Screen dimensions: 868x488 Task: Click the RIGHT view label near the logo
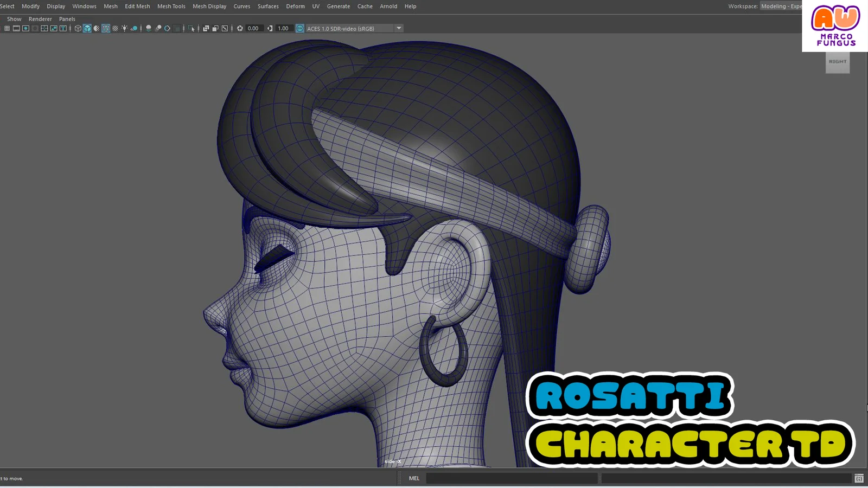837,62
